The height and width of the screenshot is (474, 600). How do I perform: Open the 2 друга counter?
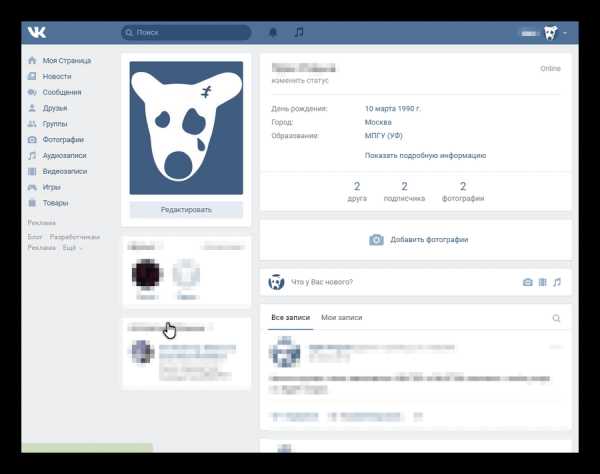tap(357, 191)
